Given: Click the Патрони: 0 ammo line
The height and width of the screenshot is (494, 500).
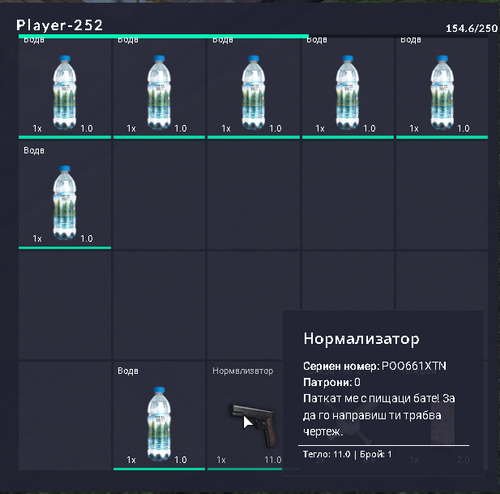Looking at the screenshot, I should 332,382.
